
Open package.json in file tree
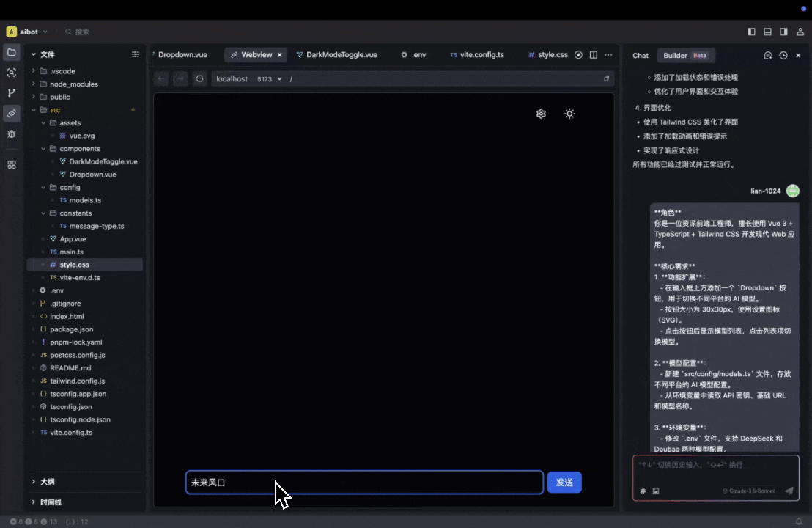(72, 329)
